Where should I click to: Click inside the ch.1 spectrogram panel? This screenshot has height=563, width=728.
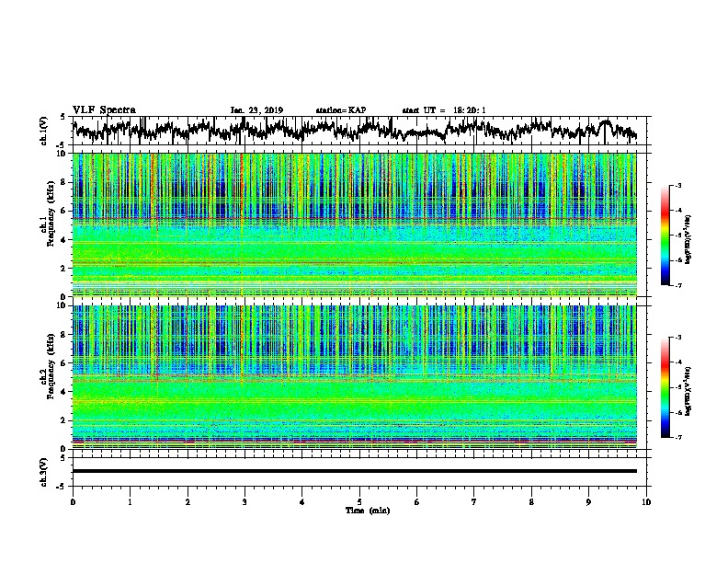tap(355, 224)
